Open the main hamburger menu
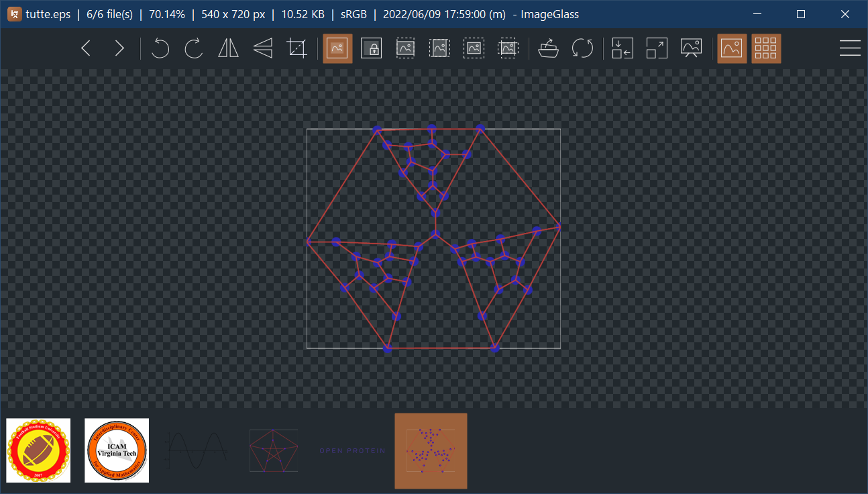 [x=850, y=48]
